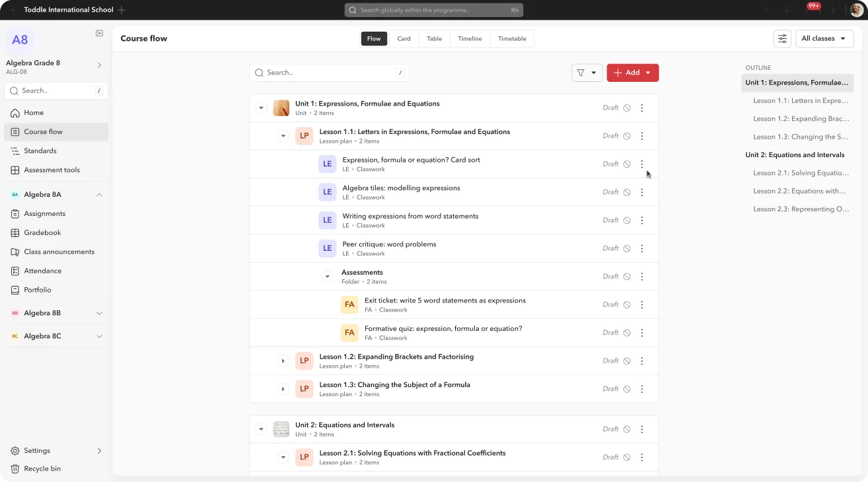Switch to the Card view tab

pyautogui.click(x=404, y=39)
